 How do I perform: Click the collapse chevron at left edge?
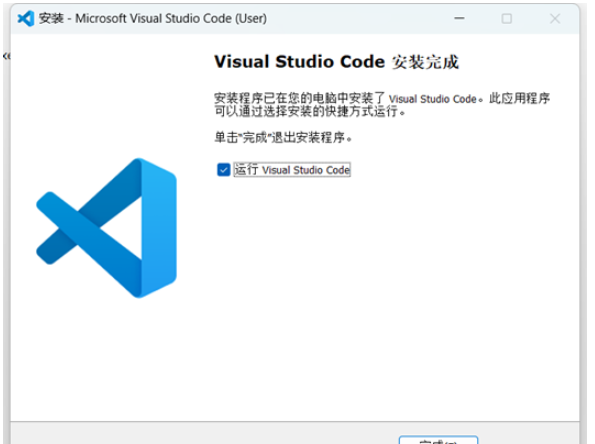(6, 56)
